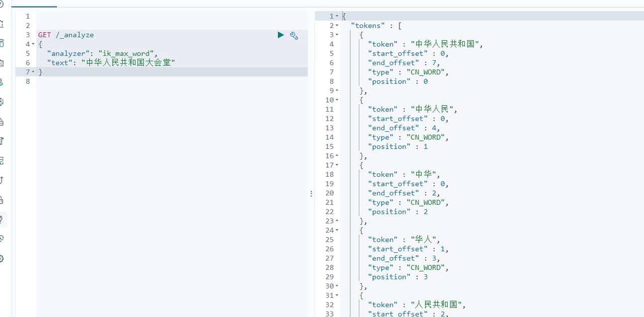Run the _analyze request with the green play icon
The width and height of the screenshot is (644, 317).
280,35
